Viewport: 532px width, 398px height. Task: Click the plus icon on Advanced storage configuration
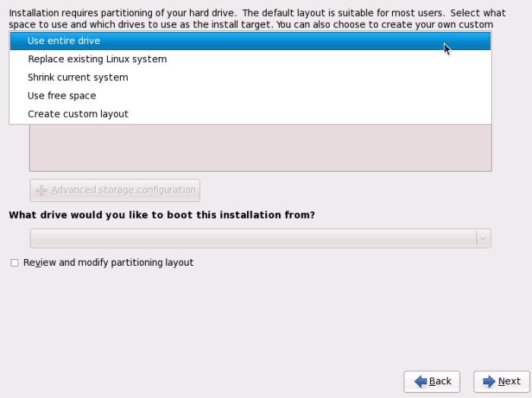click(42, 190)
